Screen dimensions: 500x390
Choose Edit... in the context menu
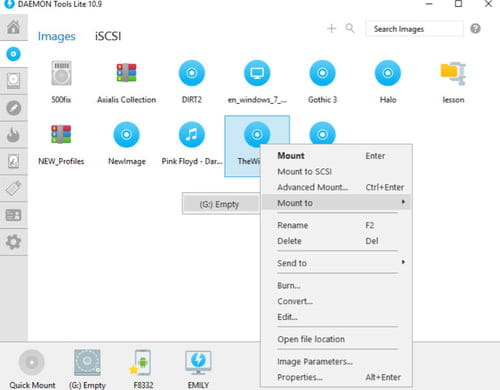click(336, 317)
